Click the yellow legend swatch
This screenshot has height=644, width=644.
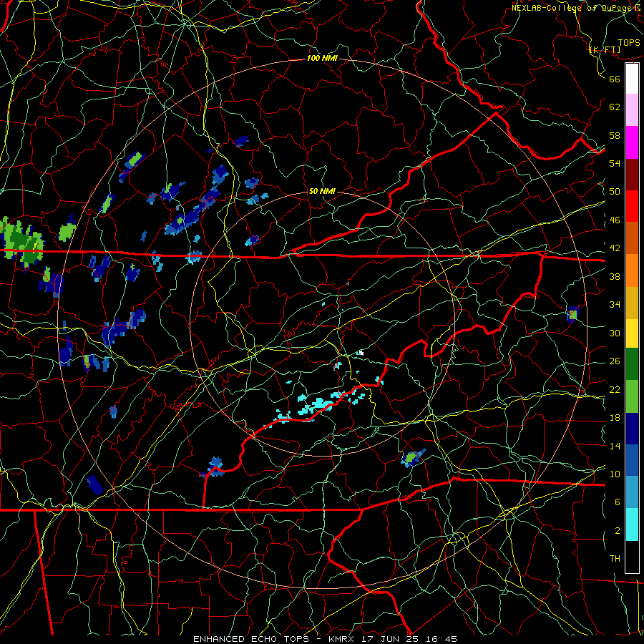tap(632, 333)
